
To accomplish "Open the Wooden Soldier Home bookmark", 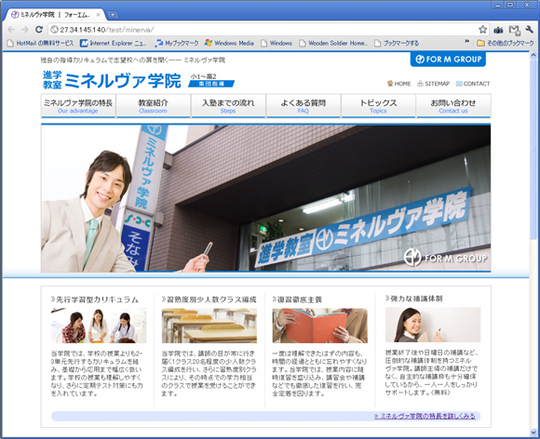I will click(x=333, y=43).
